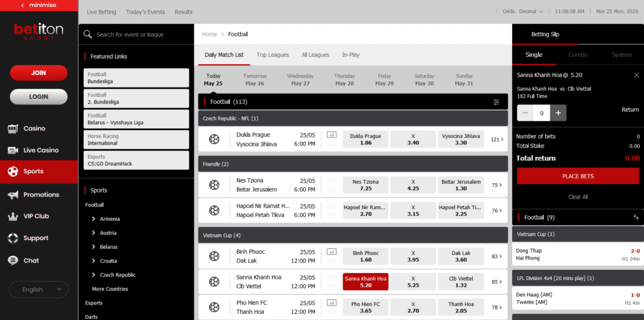644x320 pixels.
Task: Click the Casino icon in sidebar
Action: point(12,129)
